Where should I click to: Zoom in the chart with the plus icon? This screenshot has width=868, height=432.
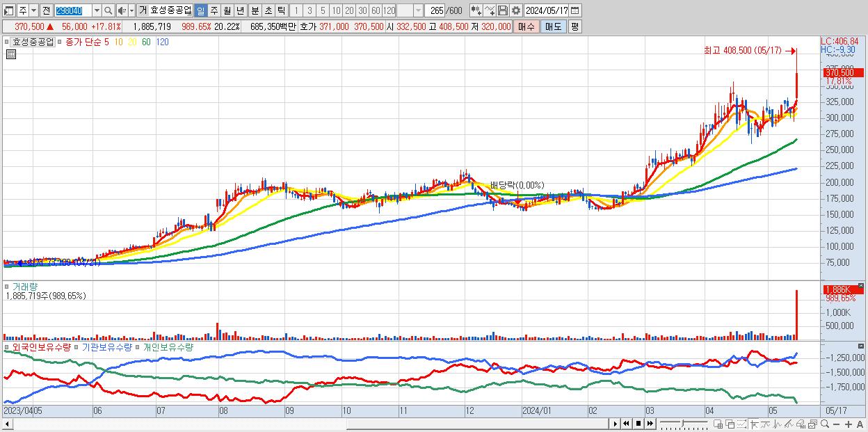coord(849,424)
